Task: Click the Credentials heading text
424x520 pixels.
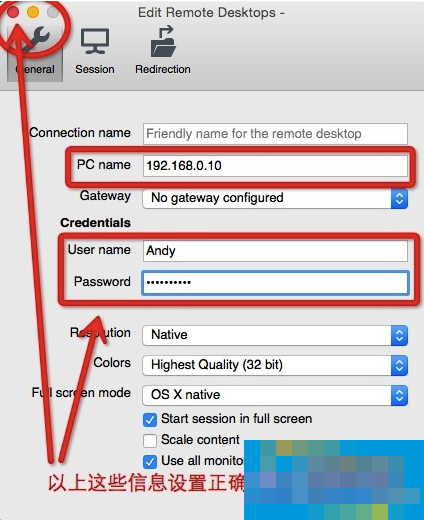Action: [x=95, y=223]
